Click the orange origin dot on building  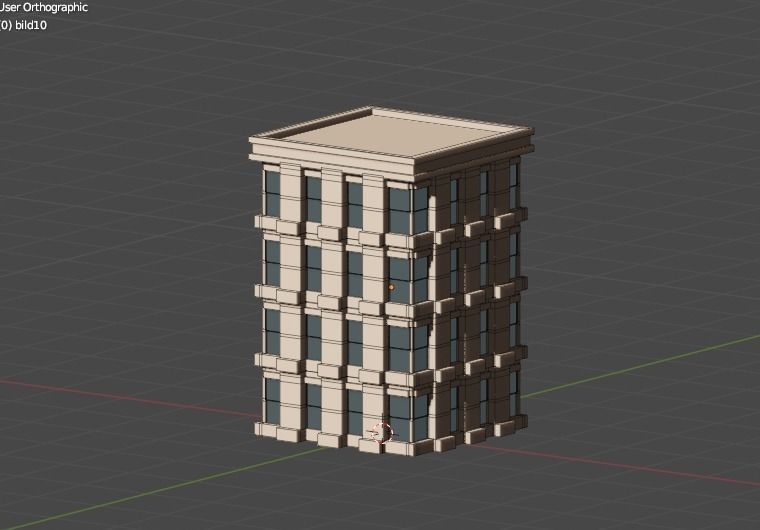(392, 287)
